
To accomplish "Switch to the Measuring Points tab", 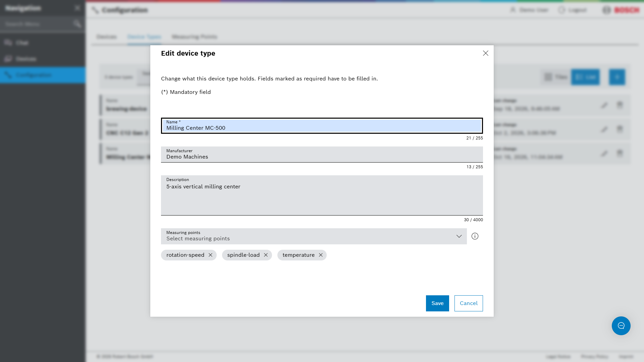I will point(195,37).
